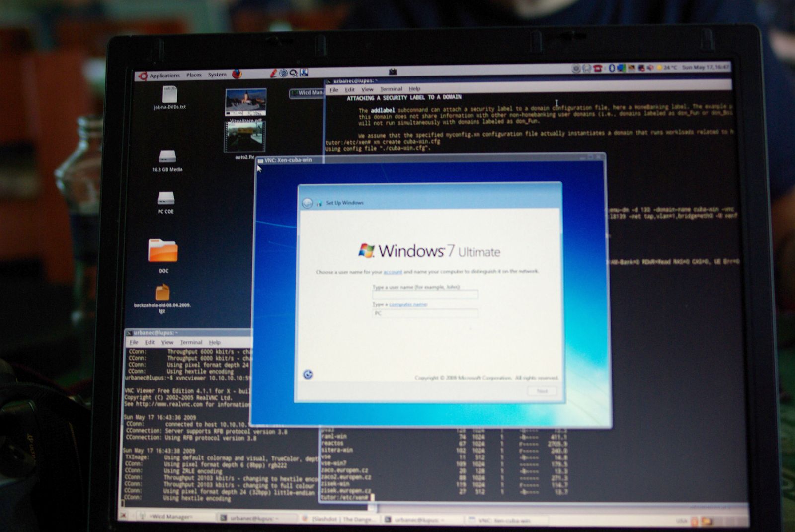795x532 pixels.
Task: Click the blue-green network monitor tray icon
Action: 621,68
